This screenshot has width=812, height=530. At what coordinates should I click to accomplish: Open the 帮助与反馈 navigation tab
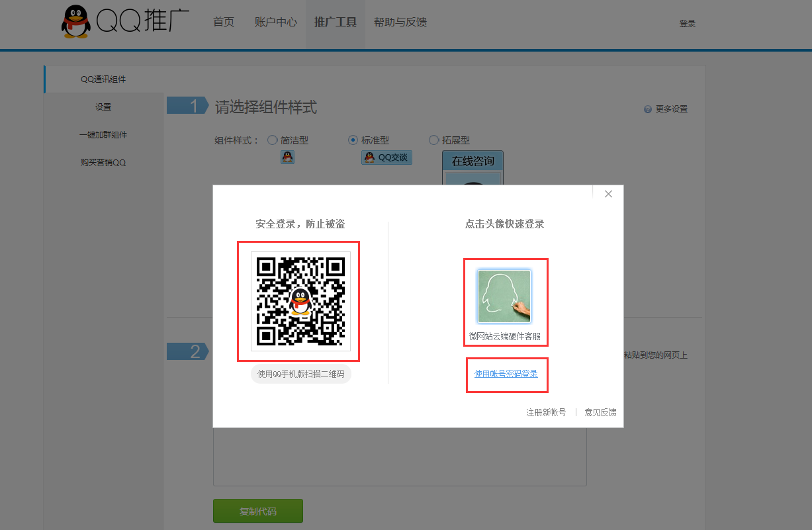(x=400, y=22)
